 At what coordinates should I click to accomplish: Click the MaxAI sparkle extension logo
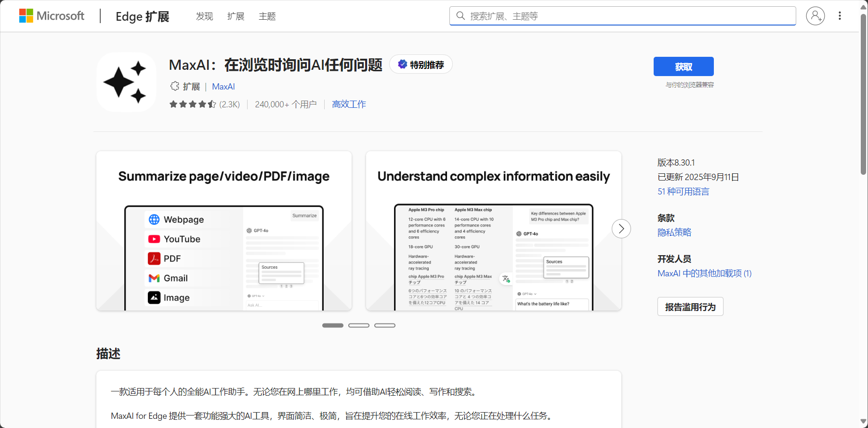[x=126, y=82]
